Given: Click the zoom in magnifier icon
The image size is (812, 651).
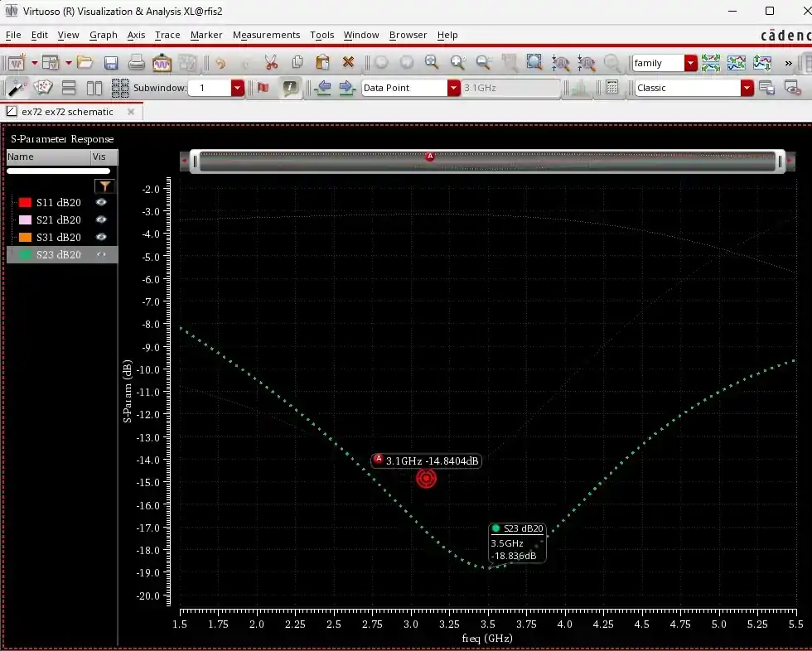Looking at the screenshot, I should tap(457, 63).
